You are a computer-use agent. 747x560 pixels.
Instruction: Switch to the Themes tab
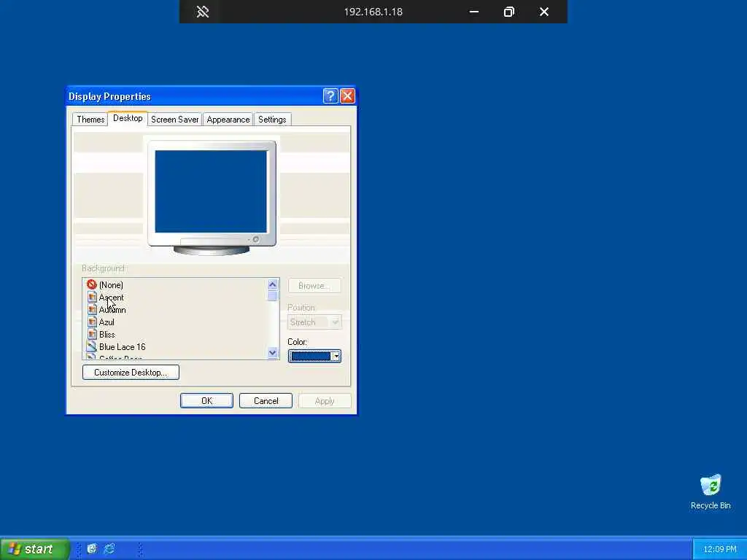coord(90,119)
